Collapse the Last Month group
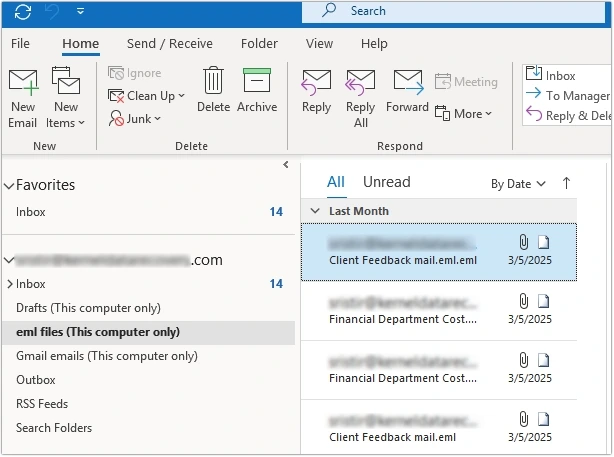 [x=315, y=211]
